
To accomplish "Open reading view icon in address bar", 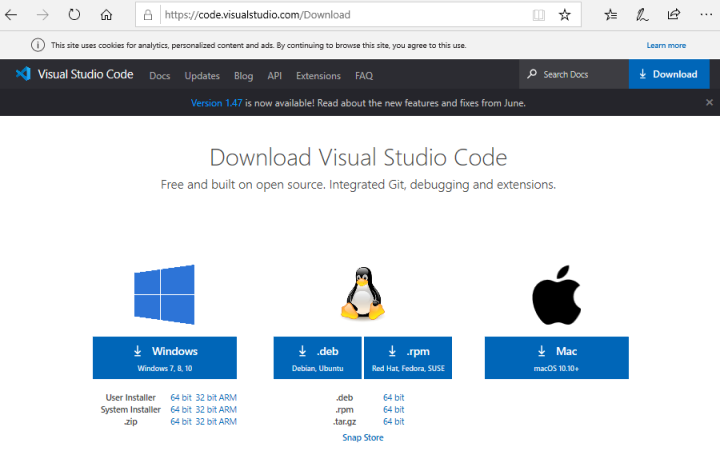I will tap(539, 15).
